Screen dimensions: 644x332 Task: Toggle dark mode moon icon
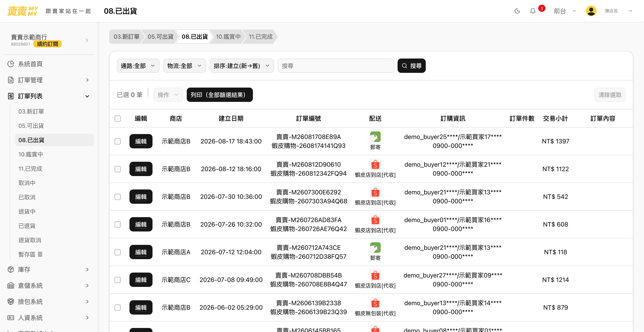pos(517,11)
